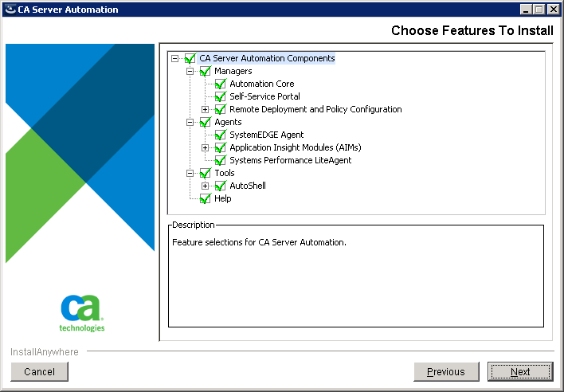Uncheck the SystemEDGE Agent checkbox
The image size is (564, 392).
[220, 135]
